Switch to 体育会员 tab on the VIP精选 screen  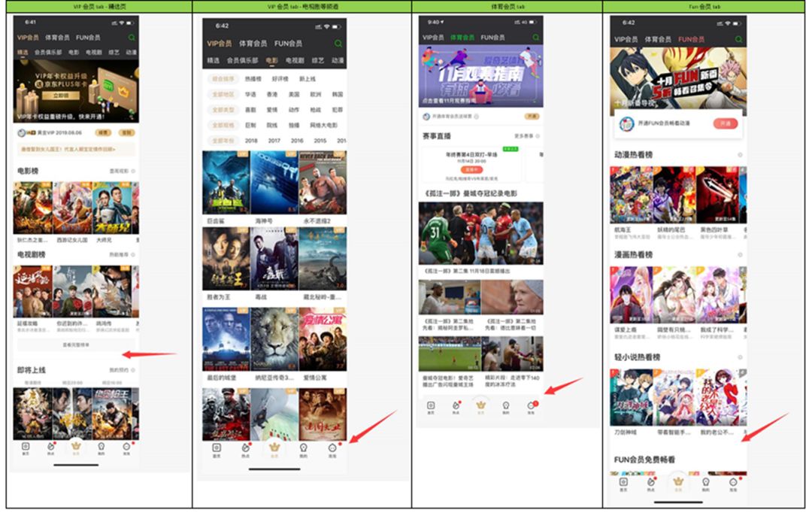coord(57,38)
